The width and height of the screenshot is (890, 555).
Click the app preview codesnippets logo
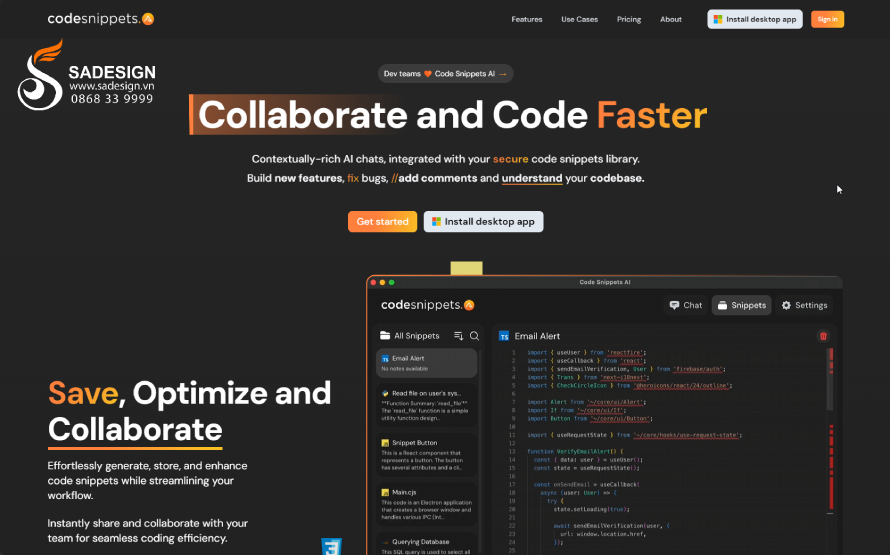click(x=427, y=305)
